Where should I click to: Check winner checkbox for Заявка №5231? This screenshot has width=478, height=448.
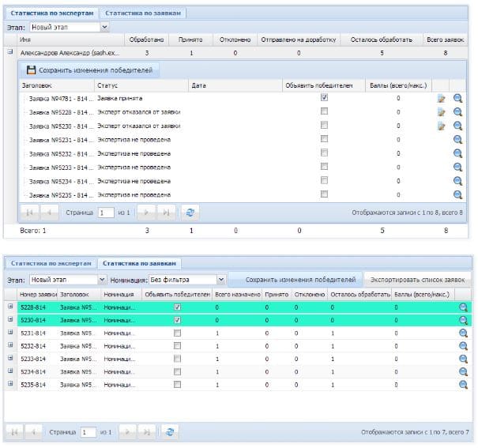(324, 139)
